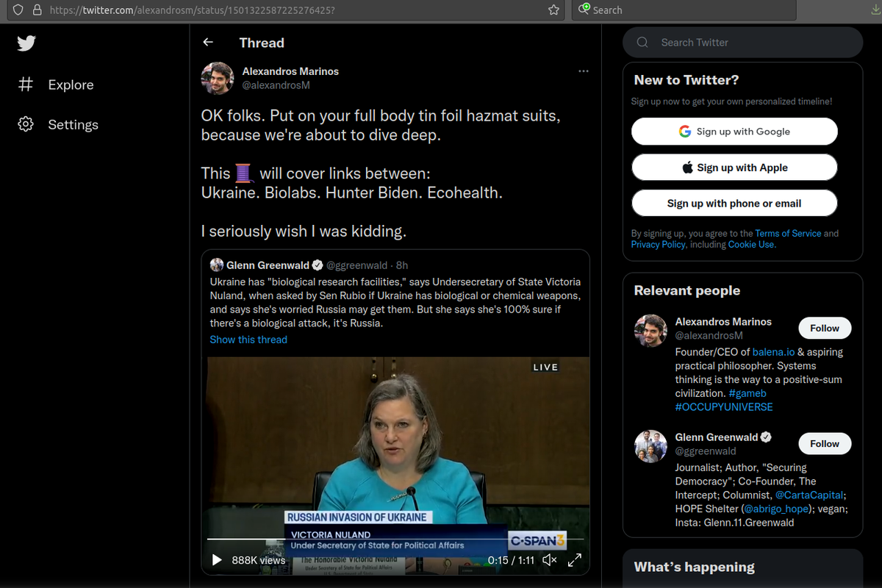Click Alexandros Marinos avatar in Relevant people
The image size is (882, 588).
650,331
